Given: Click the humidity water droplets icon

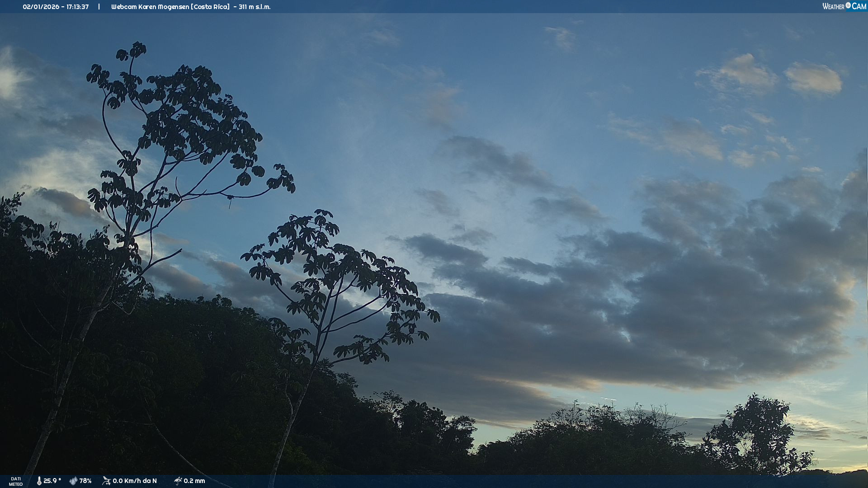Looking at the screenshot, I should click(73, 481).
